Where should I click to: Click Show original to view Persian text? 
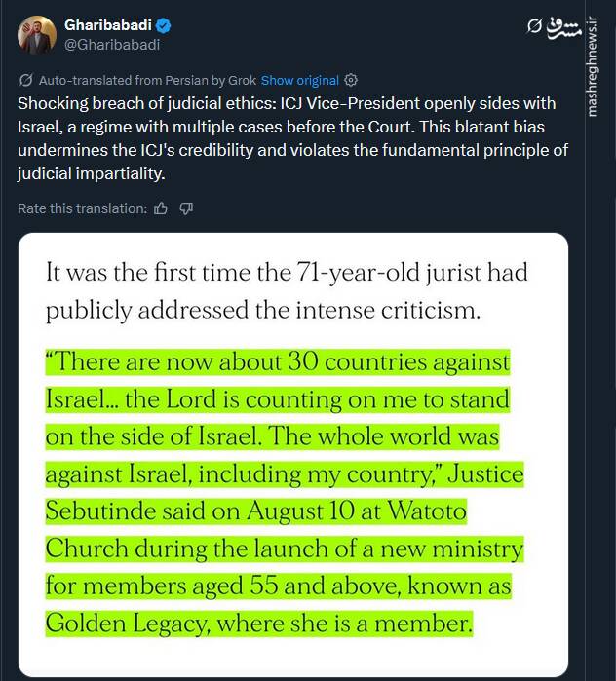tap(300, 81)
